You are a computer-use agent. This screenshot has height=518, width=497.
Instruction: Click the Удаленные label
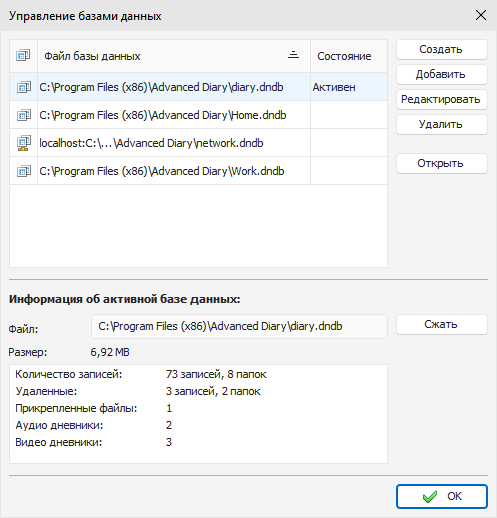pyautogui.click(x=46, y=391)
